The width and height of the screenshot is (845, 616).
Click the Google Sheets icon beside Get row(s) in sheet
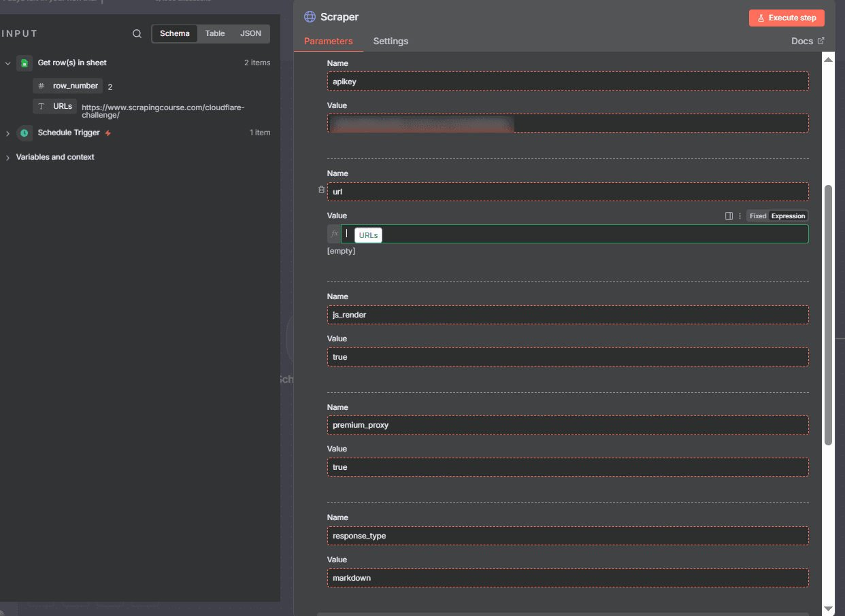pyautogui.click(x=24, y=63)
